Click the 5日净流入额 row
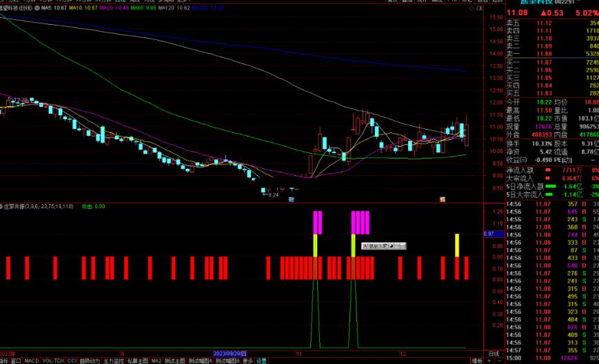599x364 pixels. (552, 187)
